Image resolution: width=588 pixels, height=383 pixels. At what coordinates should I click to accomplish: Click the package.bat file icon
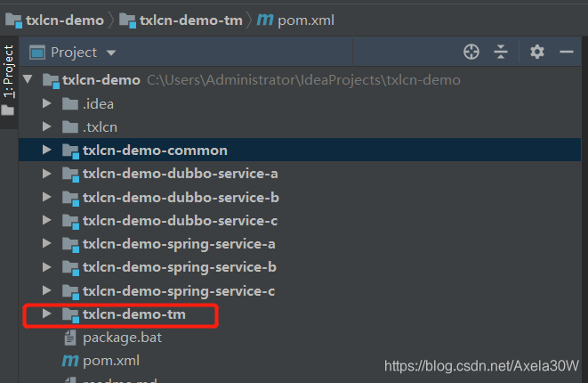coord(70,338)
